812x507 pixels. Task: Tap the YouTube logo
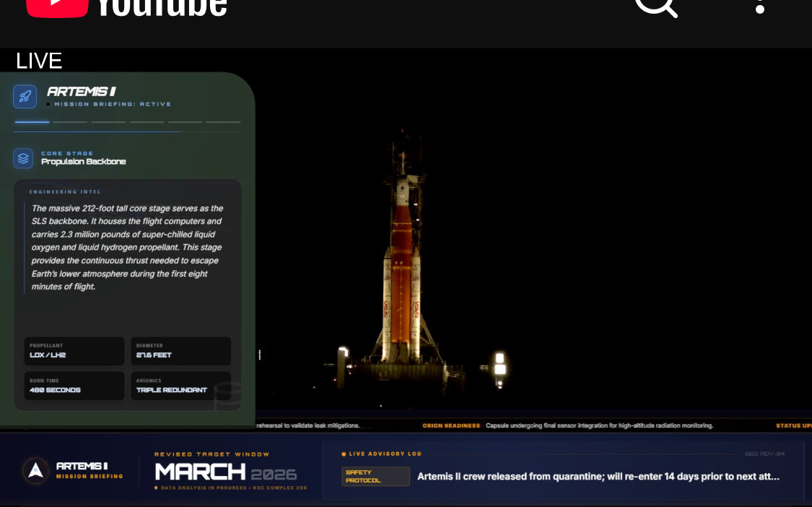click(127, 8)
